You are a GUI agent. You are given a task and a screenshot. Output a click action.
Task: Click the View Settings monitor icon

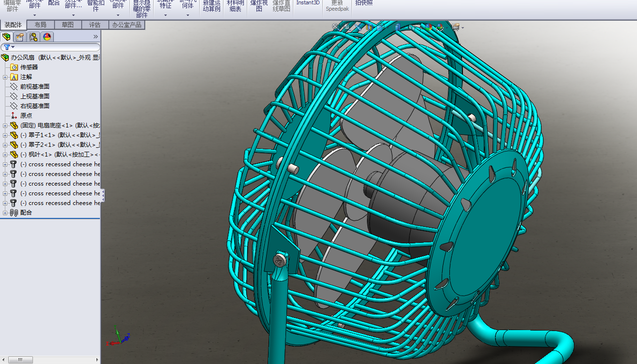tap(456, 27)
